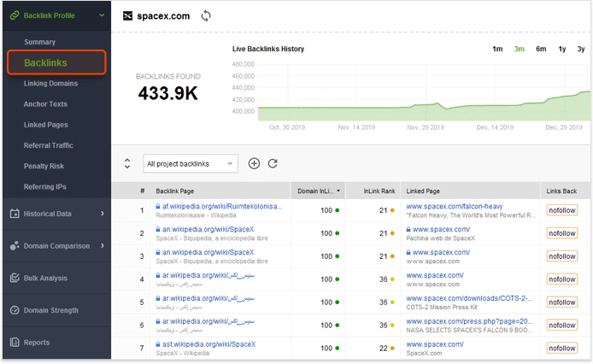Open www.spacex.com/falcon-heavy linked page
Image resolution: width=593 pixels, height=364 pixels.
pos(455,207)
